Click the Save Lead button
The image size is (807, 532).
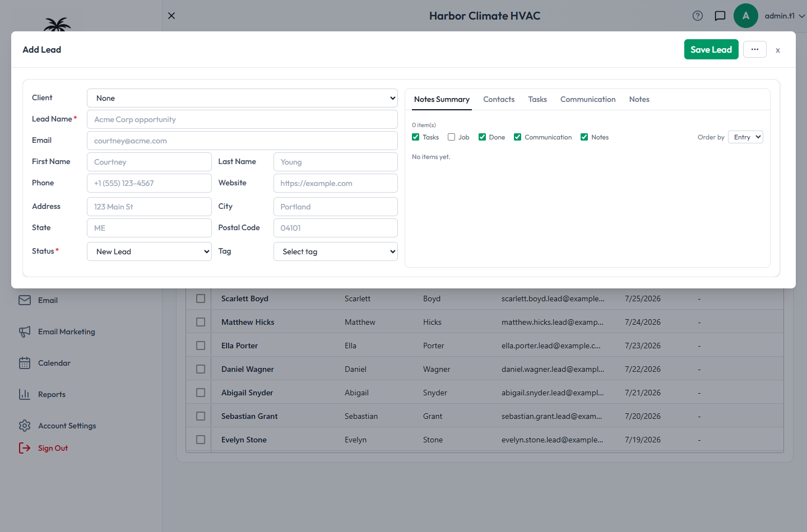[x=711, y=49]
